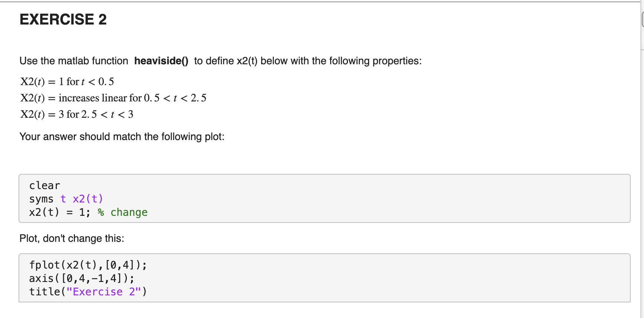Click the equation X2(t) = 1 for t < 0.5
Viewport: 644px width, 318px height.
pos(67,82)
